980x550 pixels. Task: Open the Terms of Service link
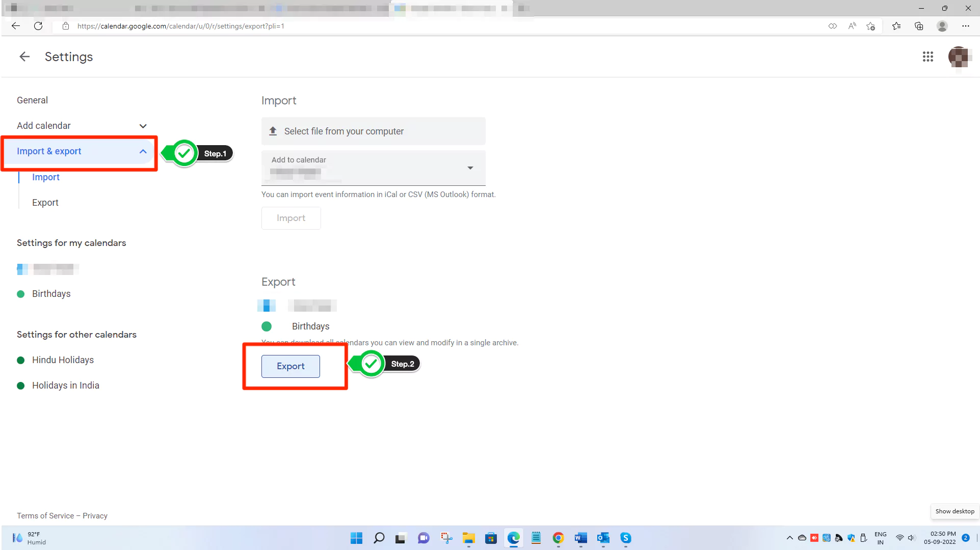click(44, 515)
